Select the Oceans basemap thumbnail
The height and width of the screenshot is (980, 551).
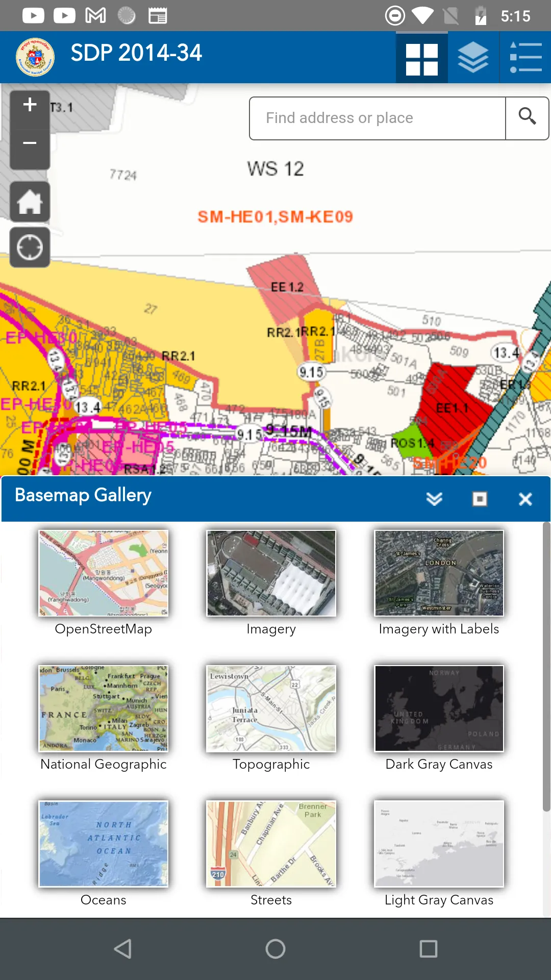104,844
